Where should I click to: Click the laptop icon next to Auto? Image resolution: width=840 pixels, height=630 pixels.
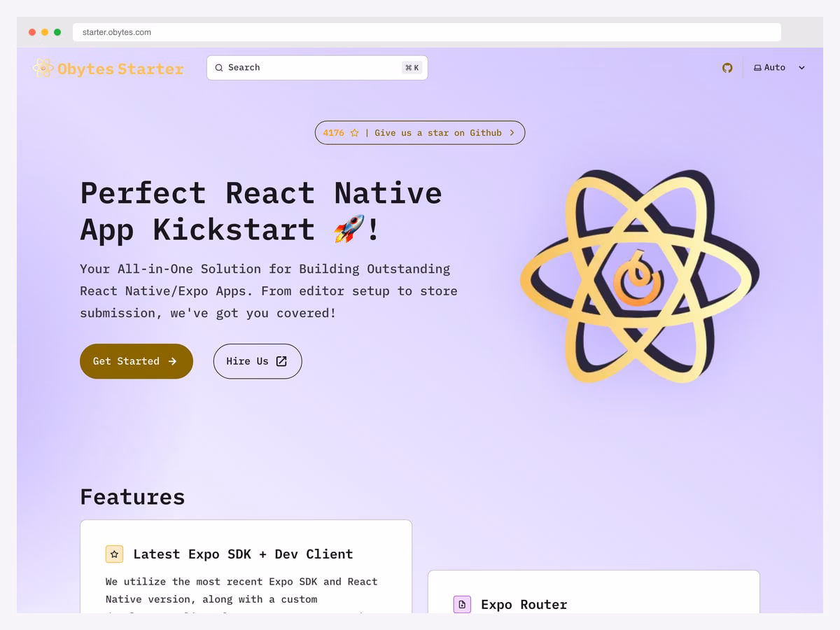[x=757, y=68]
